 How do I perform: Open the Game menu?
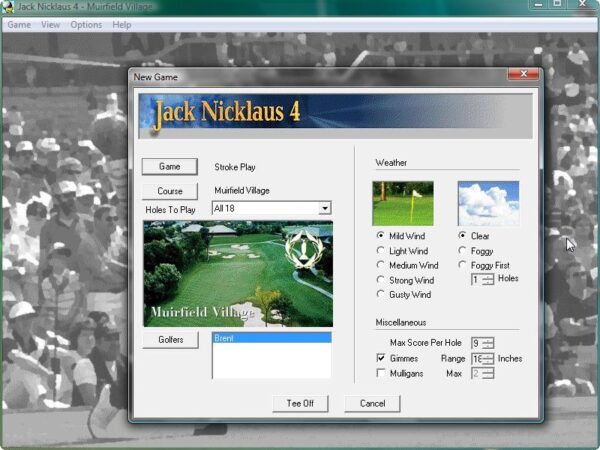(x=19, y=24)
